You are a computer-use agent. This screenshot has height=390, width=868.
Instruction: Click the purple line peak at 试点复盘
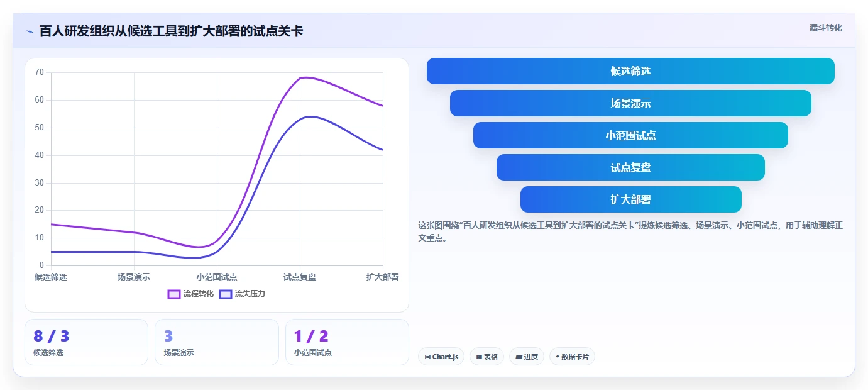pos(302,77)
